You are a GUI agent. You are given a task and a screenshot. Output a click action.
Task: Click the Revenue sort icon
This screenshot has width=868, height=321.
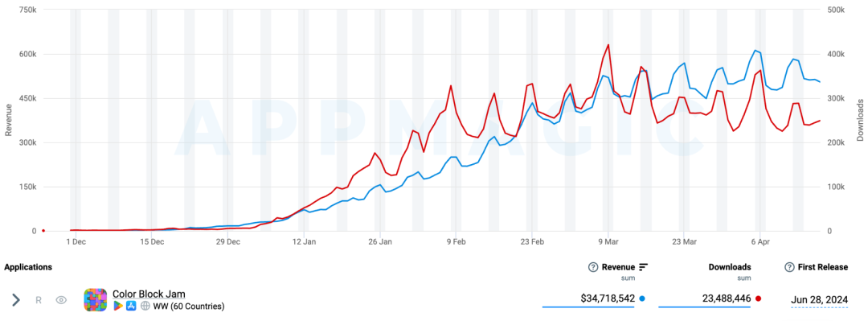pyautogui.click(x=643, y=267)
